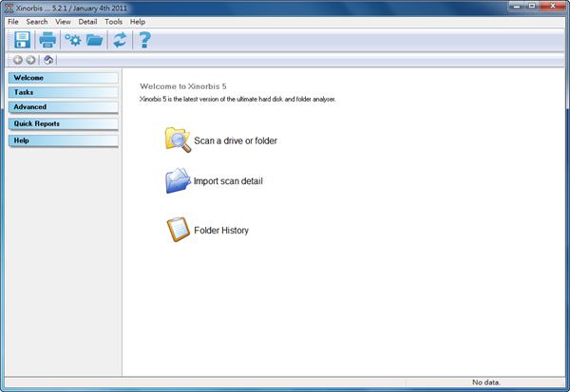The width and height of the screenshot is (570, 392).
Task: Expand the Tasks sidebar section
Action: tap(64, 92)
